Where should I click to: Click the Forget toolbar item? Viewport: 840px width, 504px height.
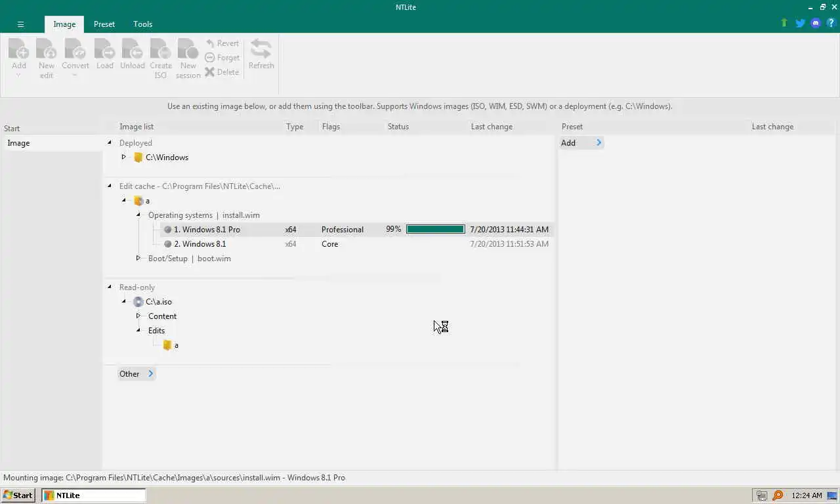click(x=222, y=58)
